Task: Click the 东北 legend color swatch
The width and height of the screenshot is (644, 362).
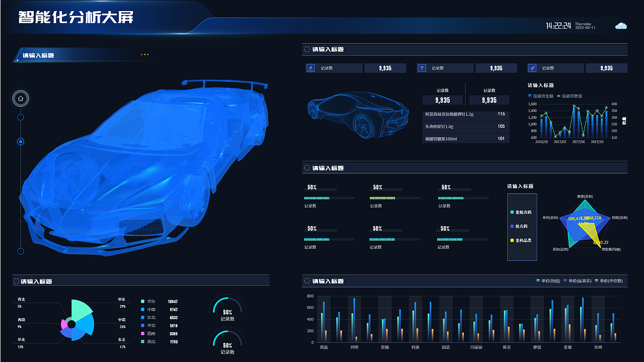Action: (143, 318)
